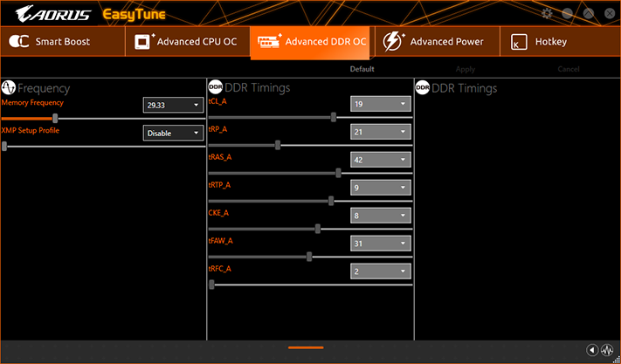Screen dimensions: 621x364
Task: Open the settings gear icon
Action: tap(547, 13)
